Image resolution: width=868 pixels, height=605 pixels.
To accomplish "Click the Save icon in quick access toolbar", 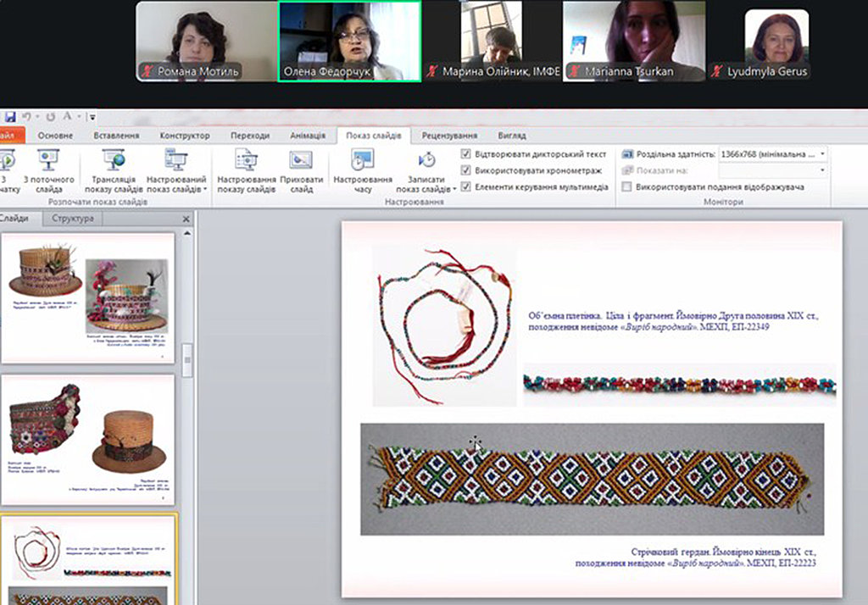I will pyautogui.click(x=9, y=117).
